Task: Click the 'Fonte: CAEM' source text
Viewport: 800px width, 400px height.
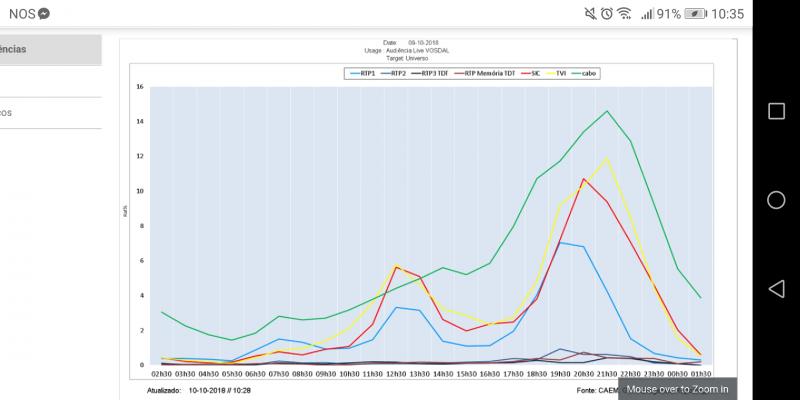Action: coord(597,390)
